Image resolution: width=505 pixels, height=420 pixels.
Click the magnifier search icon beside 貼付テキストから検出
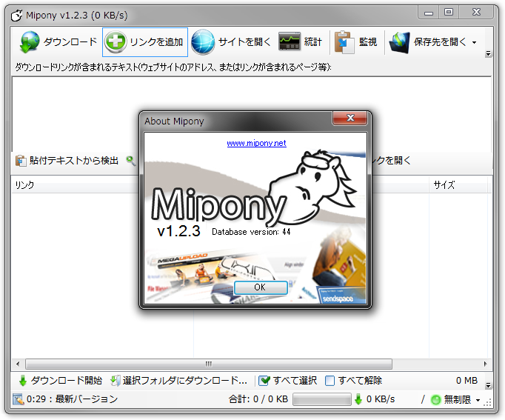(131, 161)
